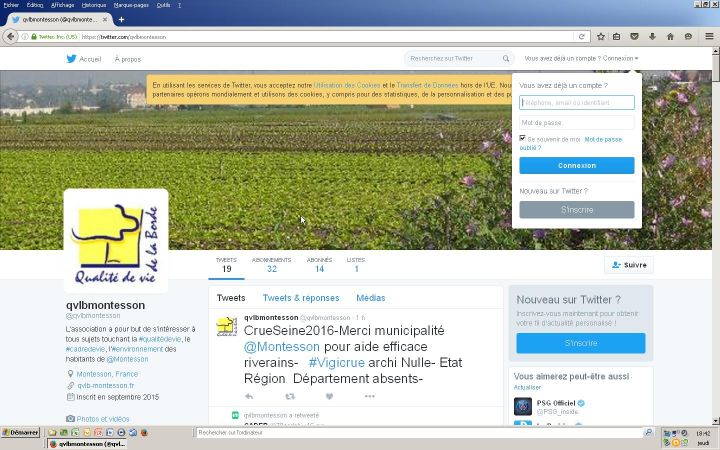Click the blue Connexion login button
The width and height of the screenshot is (720, 450).
(577, 165)
